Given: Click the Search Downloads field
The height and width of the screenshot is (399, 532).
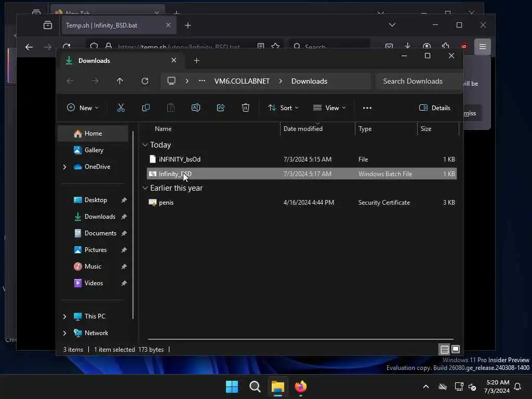Looking at the screenshot, I should pyautogui.click(x=418, y=81).
